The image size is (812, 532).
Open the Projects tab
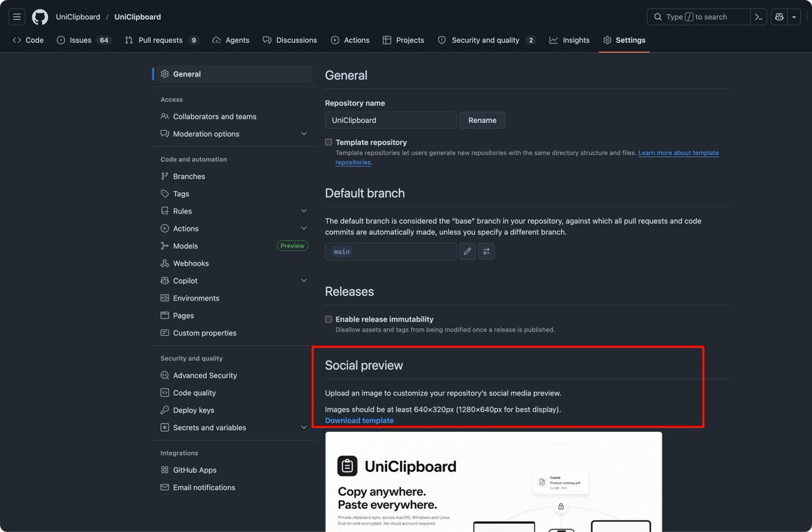[403, 40]
